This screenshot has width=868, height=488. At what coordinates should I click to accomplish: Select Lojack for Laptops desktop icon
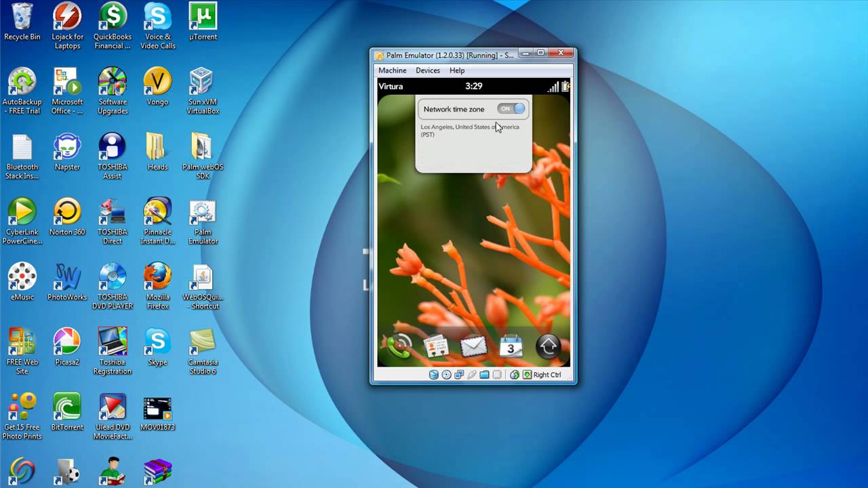pyautogui.click(x=67, y=26)
